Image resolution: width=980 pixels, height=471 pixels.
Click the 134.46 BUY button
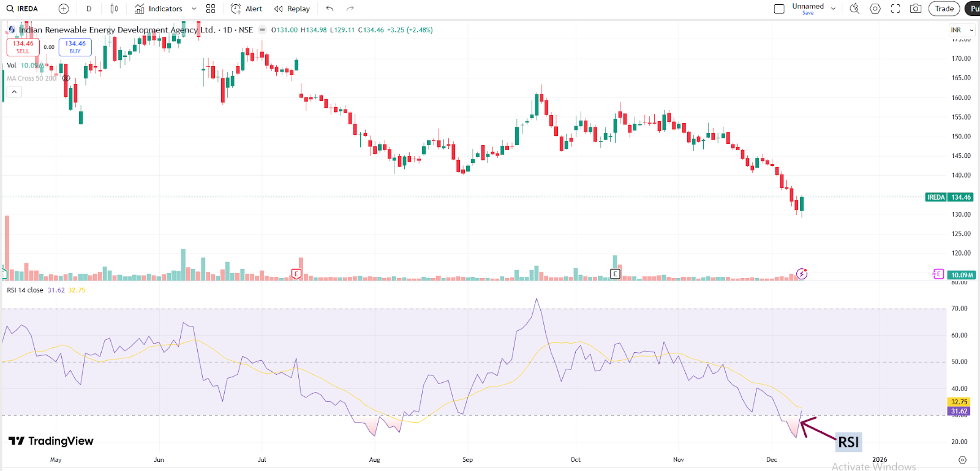[x=75, y=47]
